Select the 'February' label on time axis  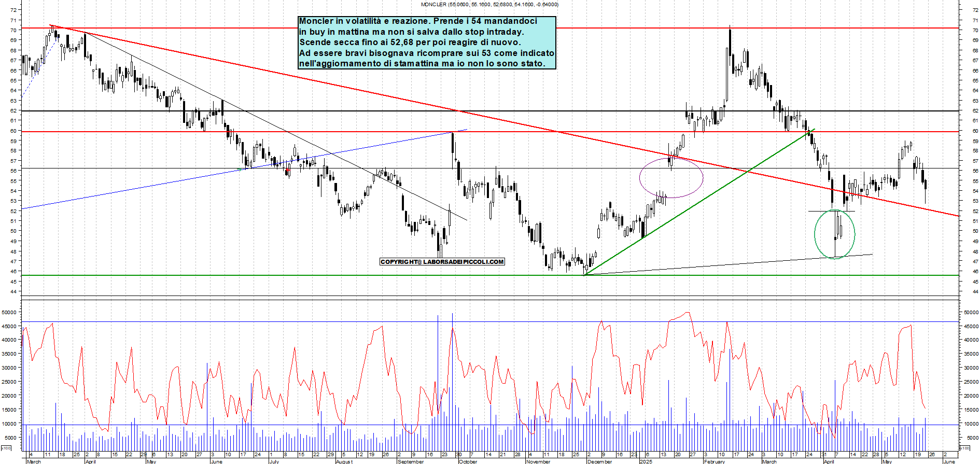coord(715,461)
